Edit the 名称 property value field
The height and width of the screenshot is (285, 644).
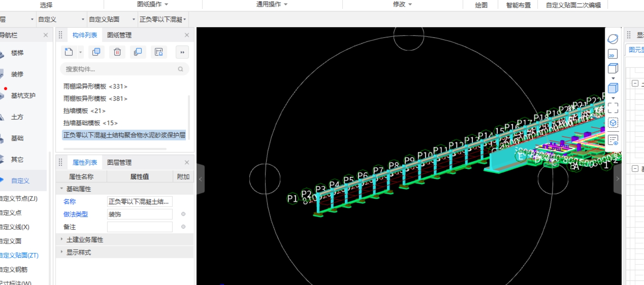pos(140,201)
